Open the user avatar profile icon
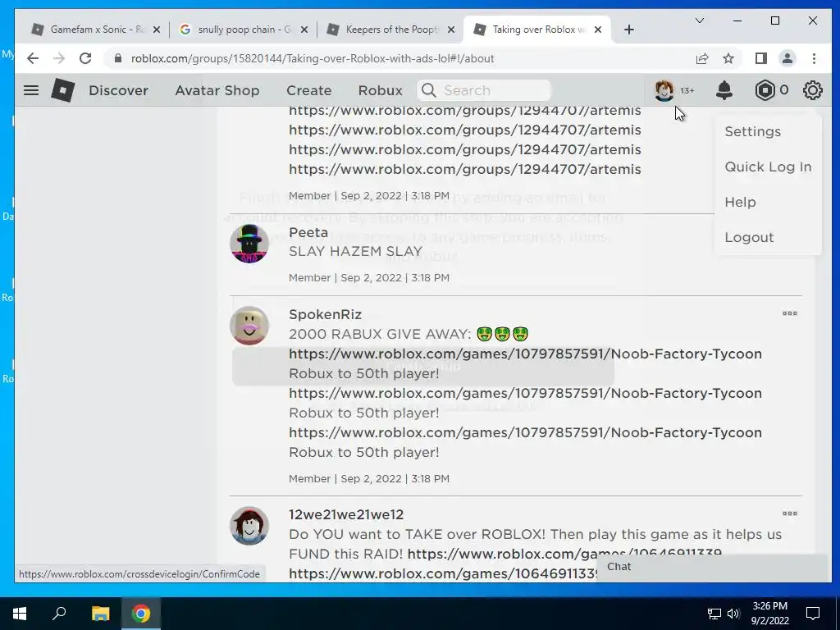 click(x=664, y=90)
